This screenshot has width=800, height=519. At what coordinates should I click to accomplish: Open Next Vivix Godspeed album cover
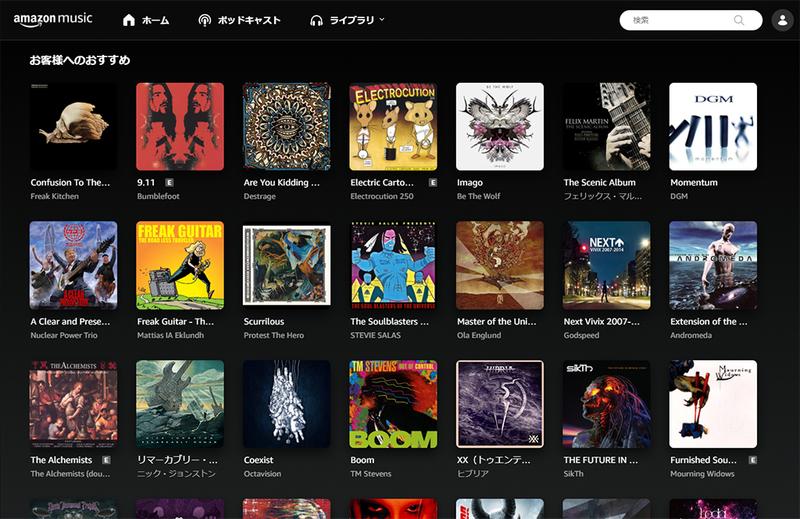coord(607,265)
